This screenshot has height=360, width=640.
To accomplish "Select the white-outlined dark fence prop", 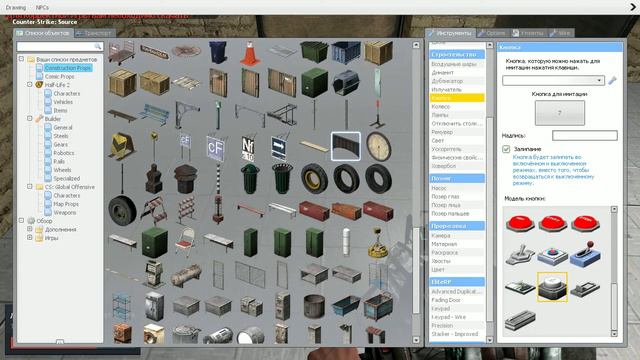I will tap(345, 146).
